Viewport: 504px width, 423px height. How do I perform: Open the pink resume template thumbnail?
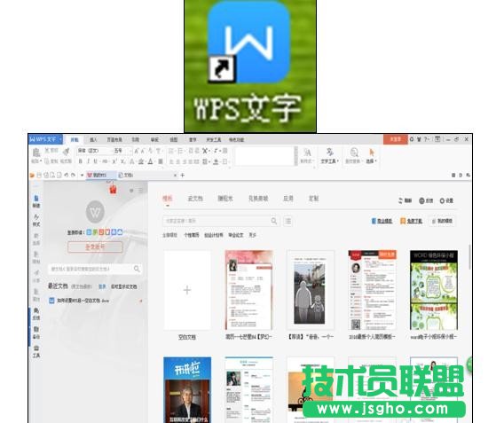[x=249, y=290]
